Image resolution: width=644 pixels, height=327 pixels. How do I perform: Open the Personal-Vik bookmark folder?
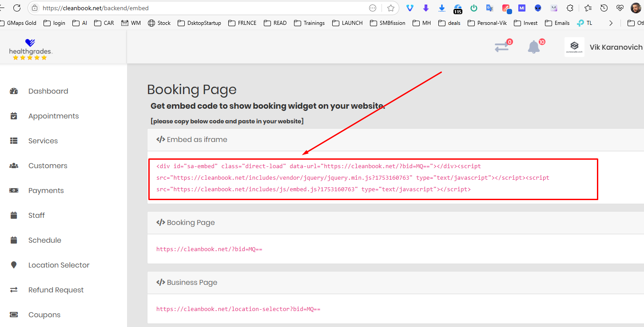pyautogui.click(x=487, y=23)
